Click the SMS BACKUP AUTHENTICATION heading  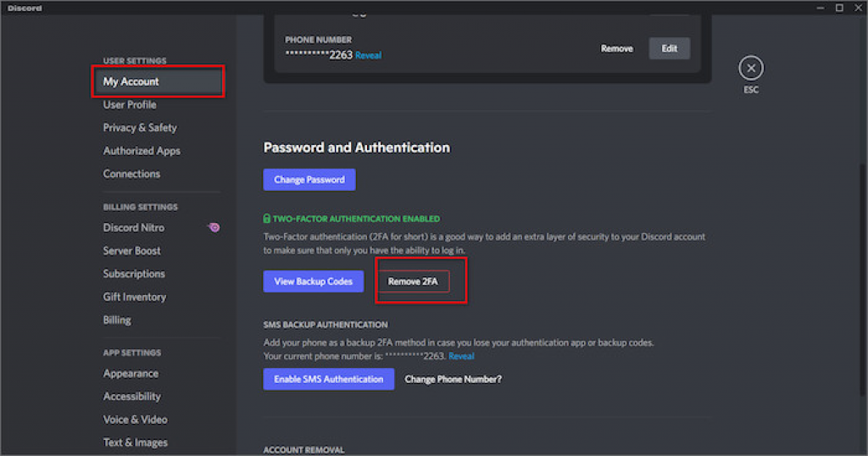tap(325, 325)
